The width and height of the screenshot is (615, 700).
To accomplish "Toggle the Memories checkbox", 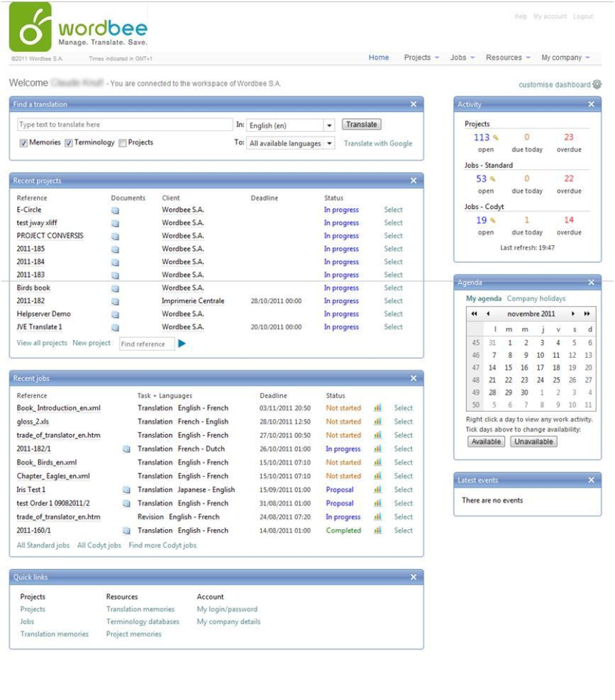I will point(23,143).
